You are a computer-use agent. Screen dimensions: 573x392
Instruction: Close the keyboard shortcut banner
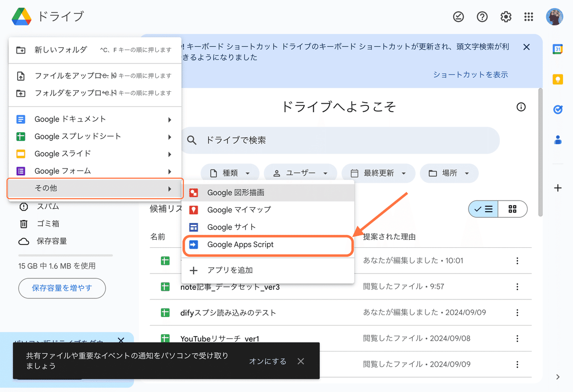(x=527, y=47)
